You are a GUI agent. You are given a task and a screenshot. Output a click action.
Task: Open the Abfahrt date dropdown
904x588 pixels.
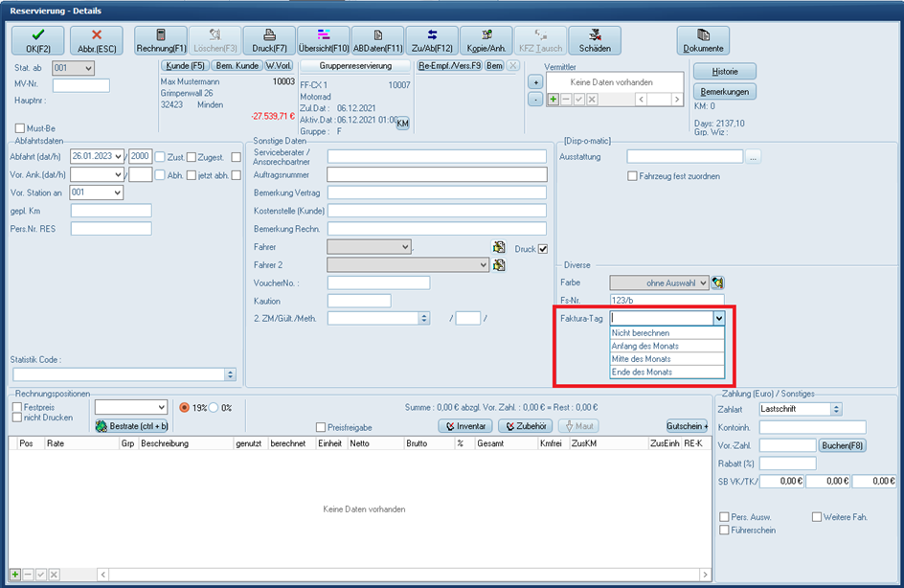click(118, 156)
